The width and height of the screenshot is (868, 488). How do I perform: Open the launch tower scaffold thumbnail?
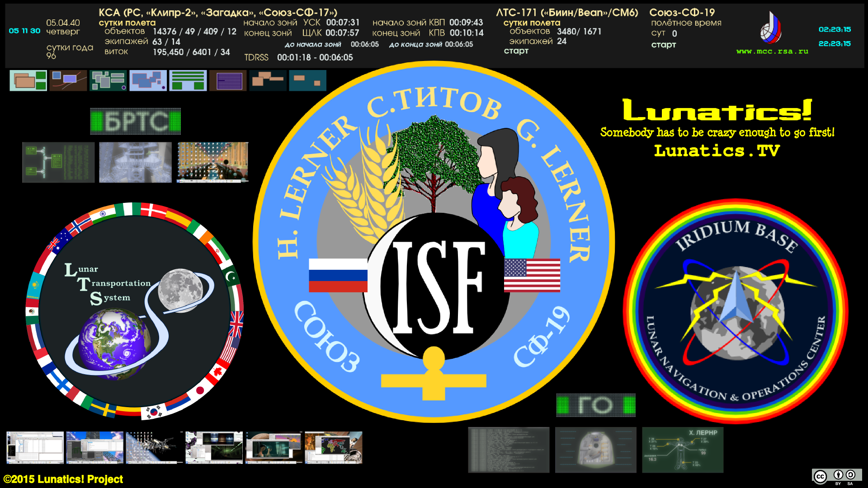point(135,163)
